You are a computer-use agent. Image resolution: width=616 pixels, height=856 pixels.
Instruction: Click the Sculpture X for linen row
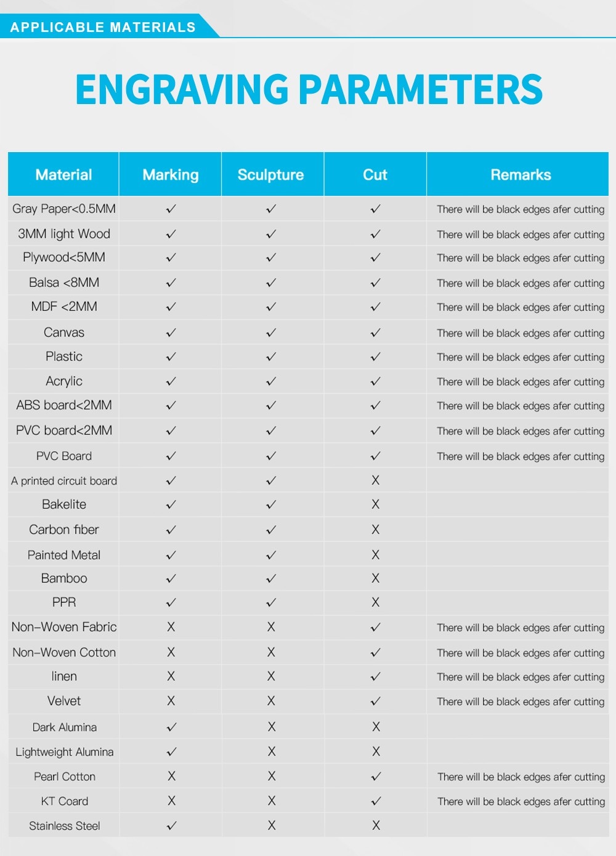271,676
